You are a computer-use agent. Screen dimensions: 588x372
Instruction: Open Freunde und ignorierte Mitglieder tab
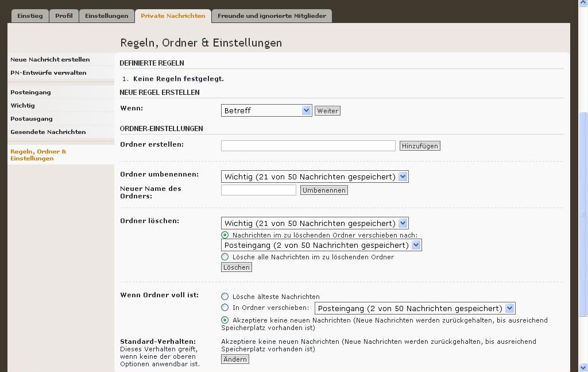tap(272, 16)
